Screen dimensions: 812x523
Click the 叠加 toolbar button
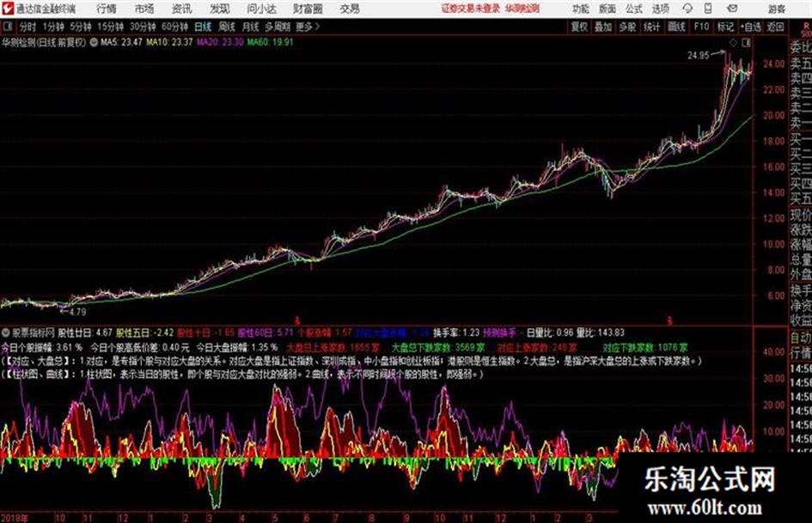(603, 27)
